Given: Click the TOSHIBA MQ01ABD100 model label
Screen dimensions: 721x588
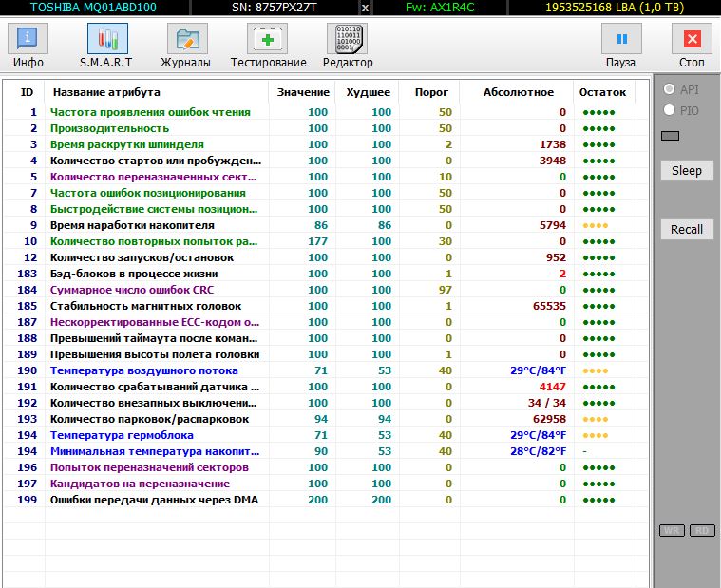Looking at the screenshot, I should click(x=93, y=8).
